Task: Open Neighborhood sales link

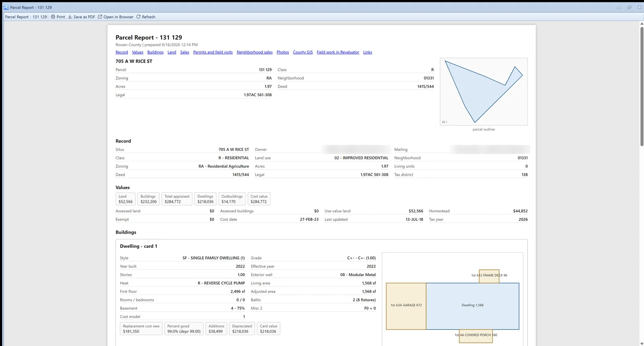Action: coord(254,52)
